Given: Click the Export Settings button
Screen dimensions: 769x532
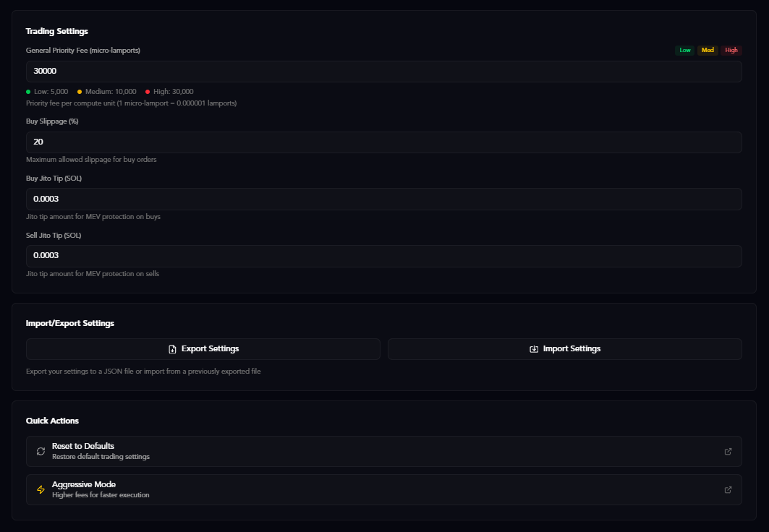Looking at the screenshot, I should pos(203,348).
